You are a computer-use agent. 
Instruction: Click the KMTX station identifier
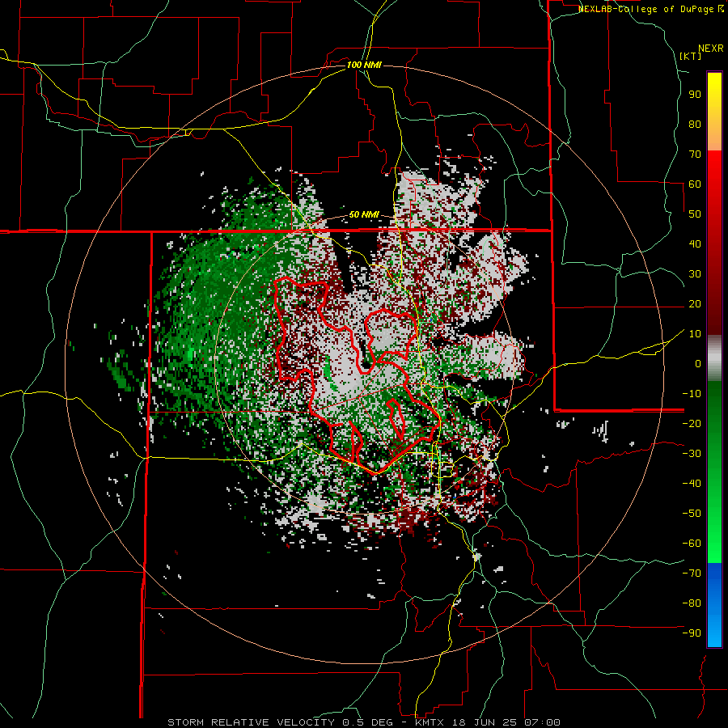pyautogui.click(x=431, y=722)
